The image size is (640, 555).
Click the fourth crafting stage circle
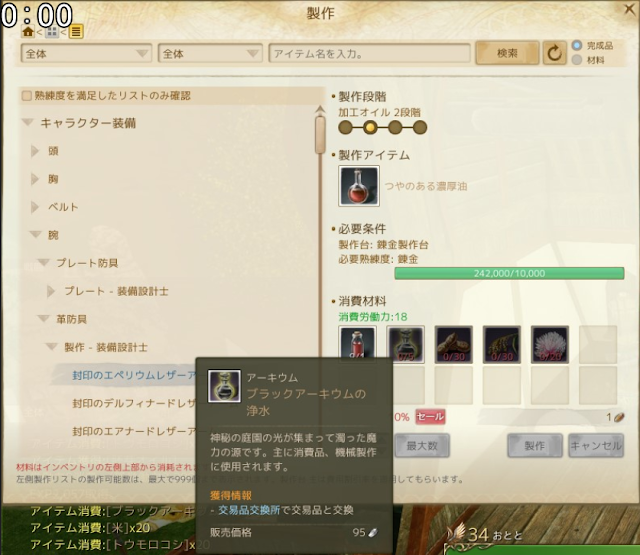pos(420,127)
